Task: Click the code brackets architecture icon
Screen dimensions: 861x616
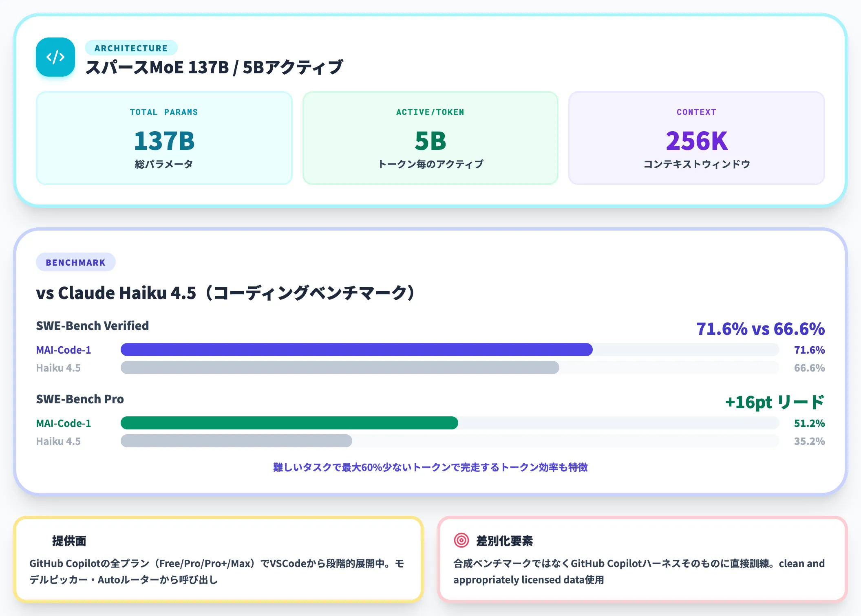Action: [x=55, y=57]
